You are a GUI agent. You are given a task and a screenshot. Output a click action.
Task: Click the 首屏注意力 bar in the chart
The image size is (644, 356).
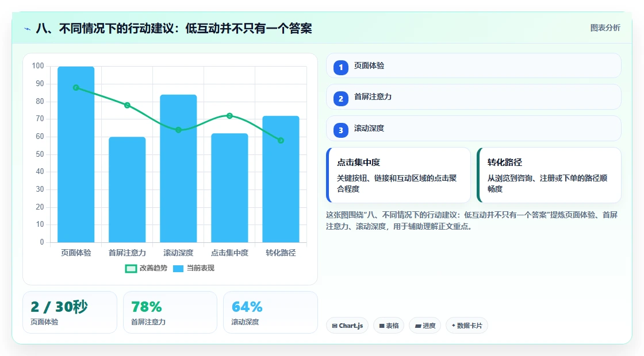point(127,189)
